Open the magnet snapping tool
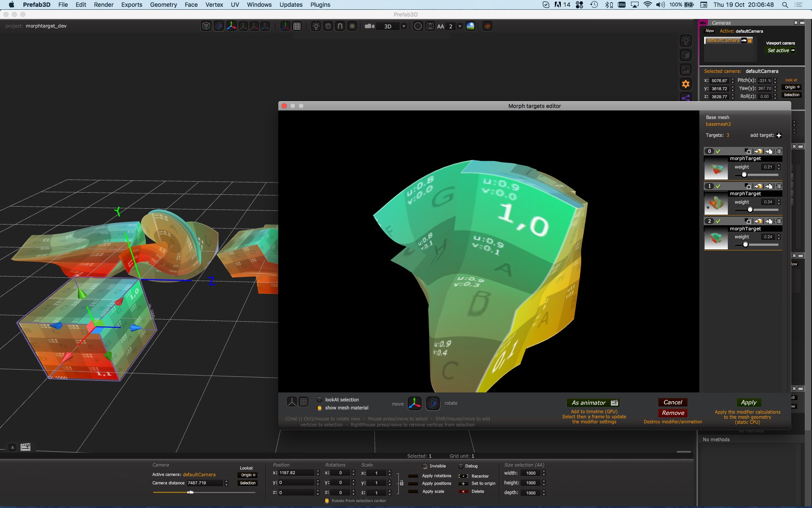 coord(340,26)
